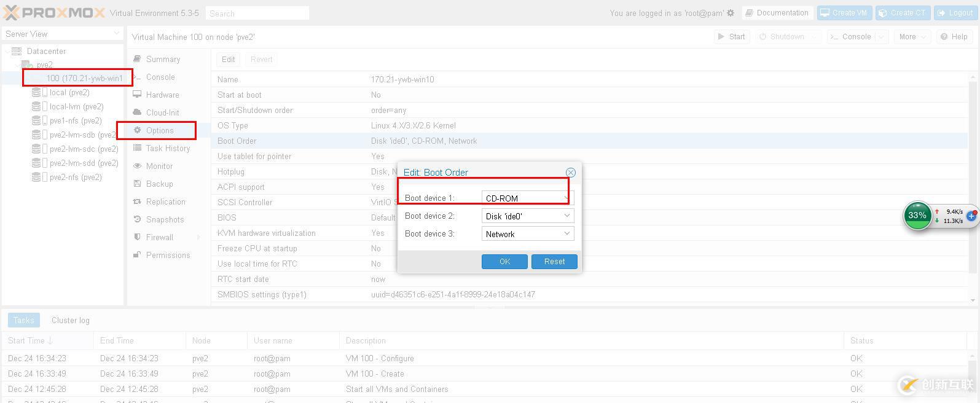Click the Revert button
The width and height of the screenshot is (980, 403).
[261, 60]
